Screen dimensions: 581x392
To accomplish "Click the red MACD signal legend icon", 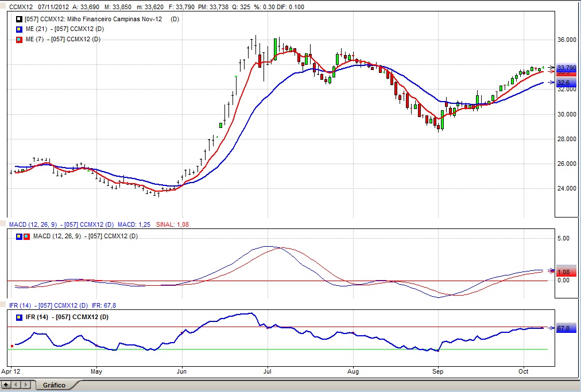I will 26,236.
